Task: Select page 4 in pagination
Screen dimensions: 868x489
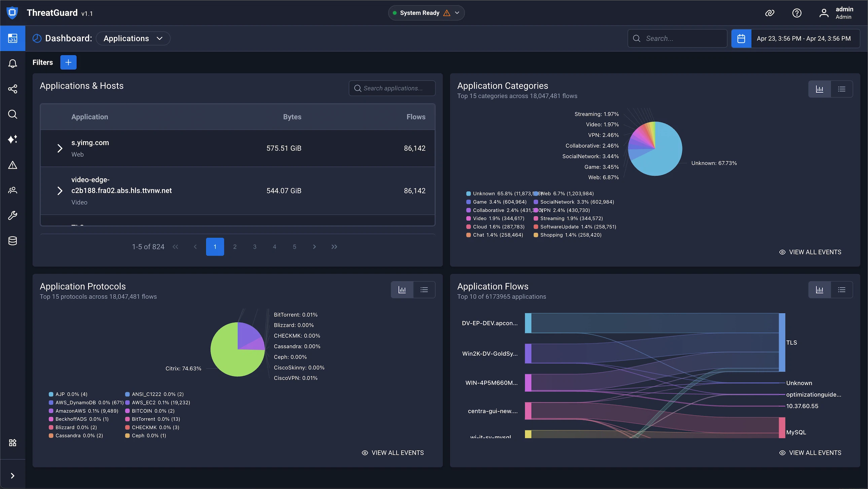Action: (x=275, y=247)
